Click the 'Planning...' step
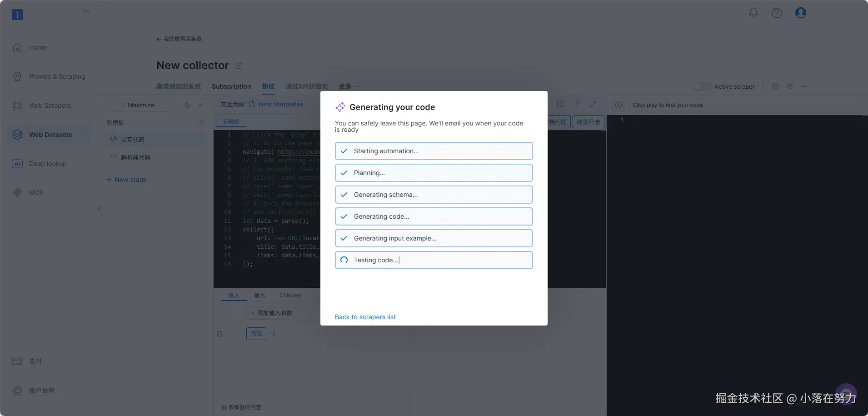The height and width of the screenshot is (416, 868). click(x=434, y=173)
